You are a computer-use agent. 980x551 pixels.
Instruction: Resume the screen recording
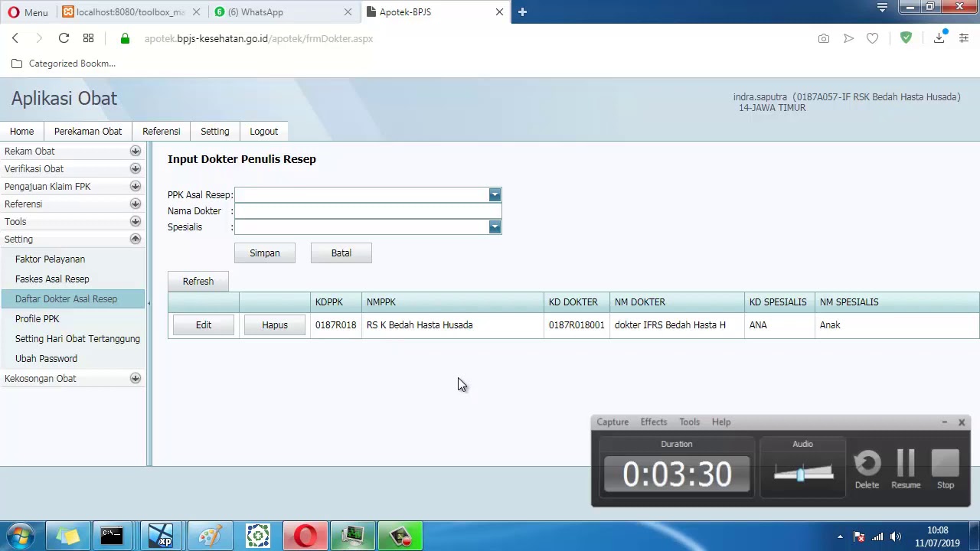(906, 469)
